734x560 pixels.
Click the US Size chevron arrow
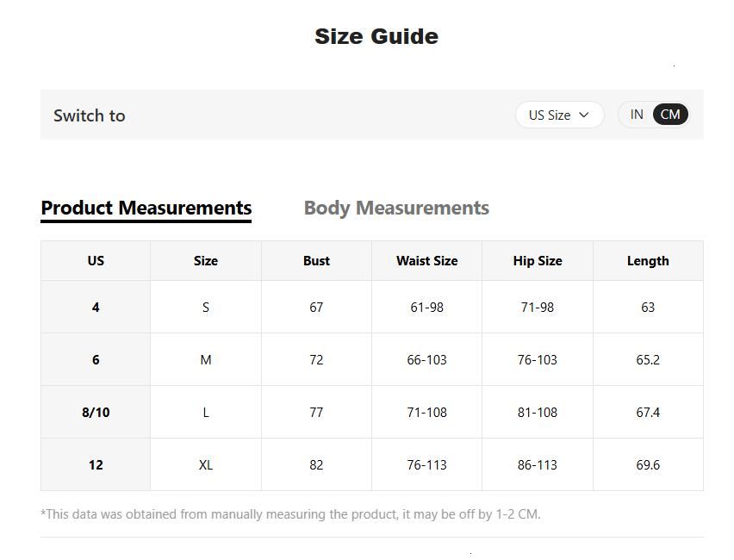pyautogui.click(x=584, y=115)
